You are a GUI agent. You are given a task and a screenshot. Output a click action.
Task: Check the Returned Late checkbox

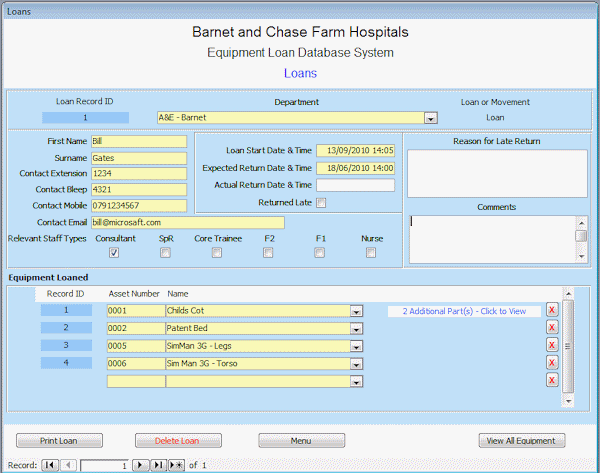(x=321, y=203)
